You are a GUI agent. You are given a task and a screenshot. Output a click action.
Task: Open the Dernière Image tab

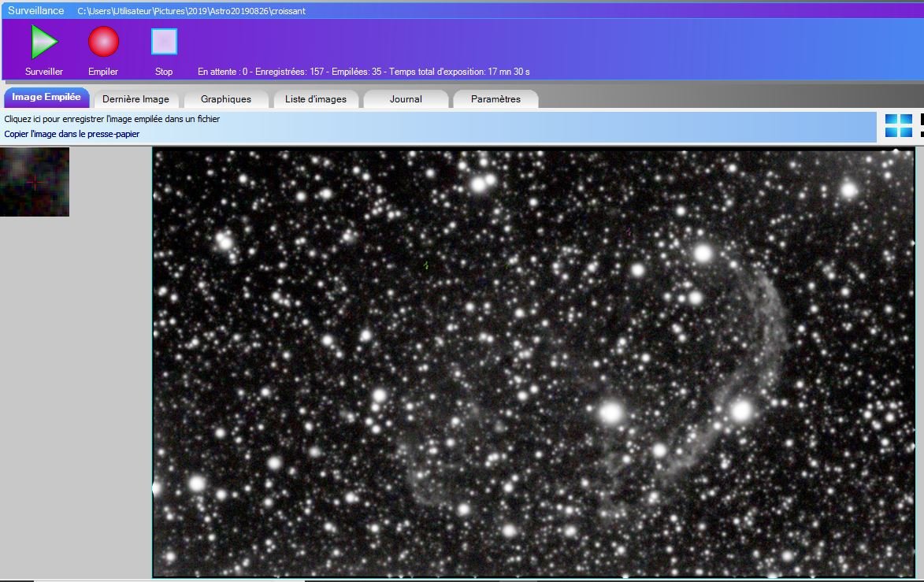pyautogui.click(x=136, y=99)
